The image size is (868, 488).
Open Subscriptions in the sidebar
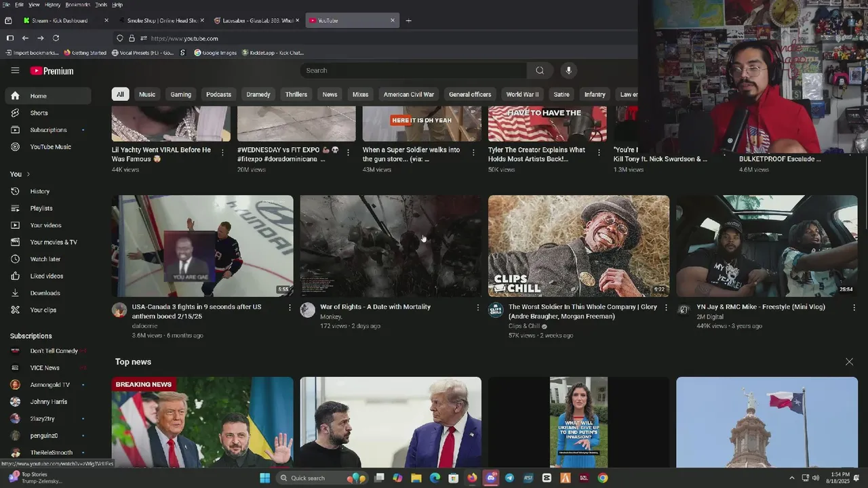click(47, 130)
